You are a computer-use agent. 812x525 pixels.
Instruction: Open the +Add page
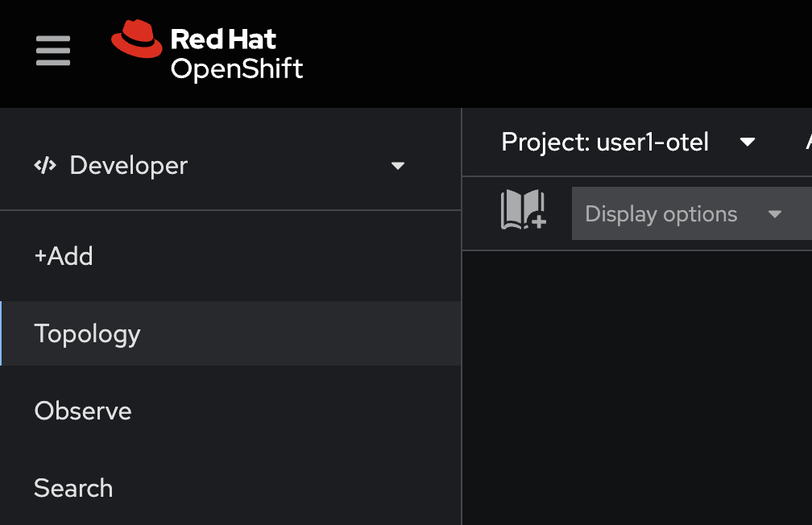coord(230,256)
